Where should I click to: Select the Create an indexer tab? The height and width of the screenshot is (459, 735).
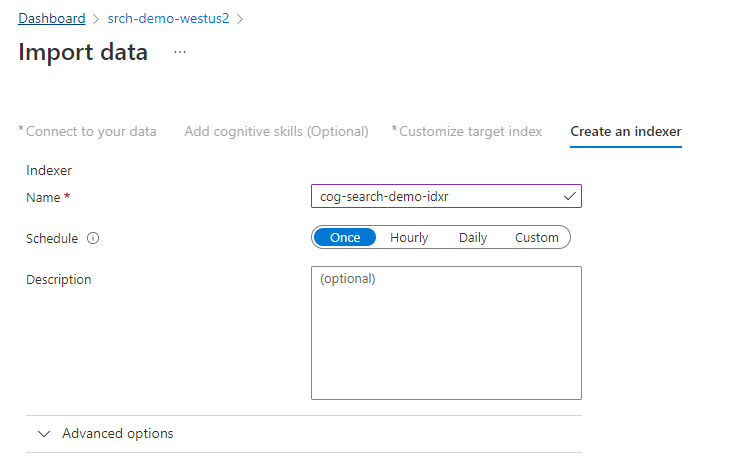click(626, 131)
